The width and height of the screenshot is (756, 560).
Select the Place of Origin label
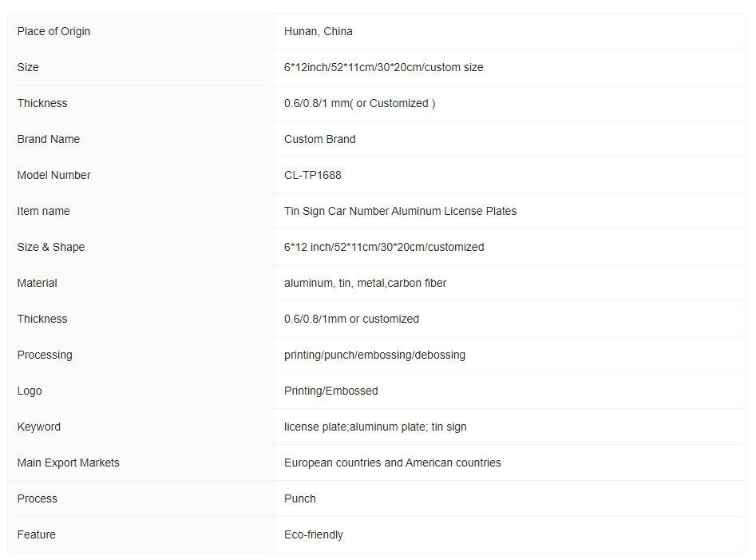click(x=53, y=31)
